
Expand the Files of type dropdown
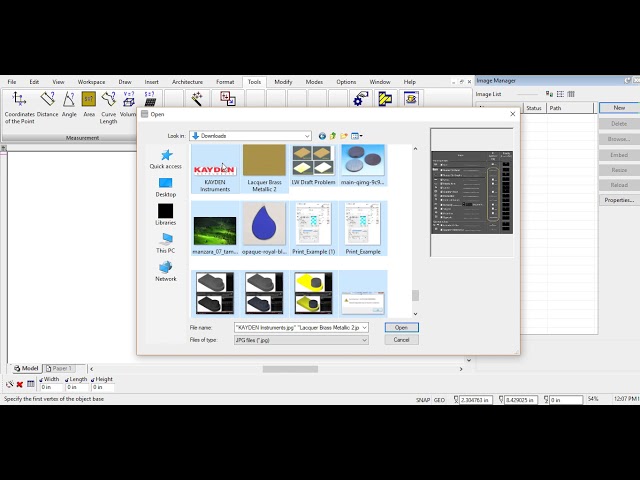[364, 340]
